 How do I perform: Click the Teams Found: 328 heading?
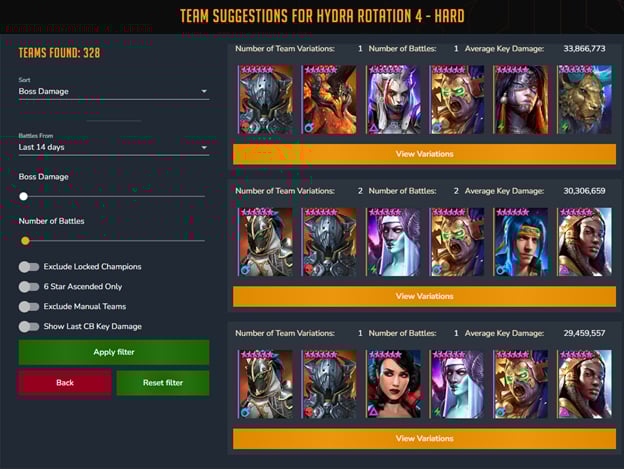59,53
